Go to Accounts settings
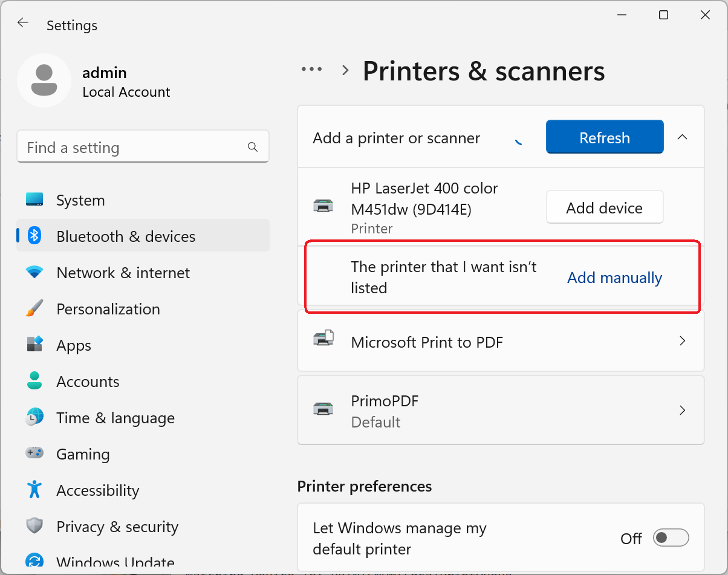This screenshot has width=728, height=575. click(143, 382)
